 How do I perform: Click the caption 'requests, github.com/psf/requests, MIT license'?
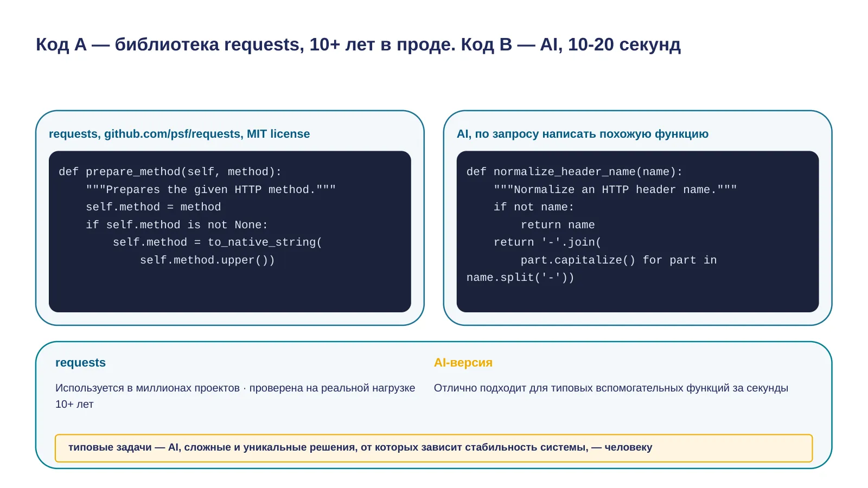180,134
